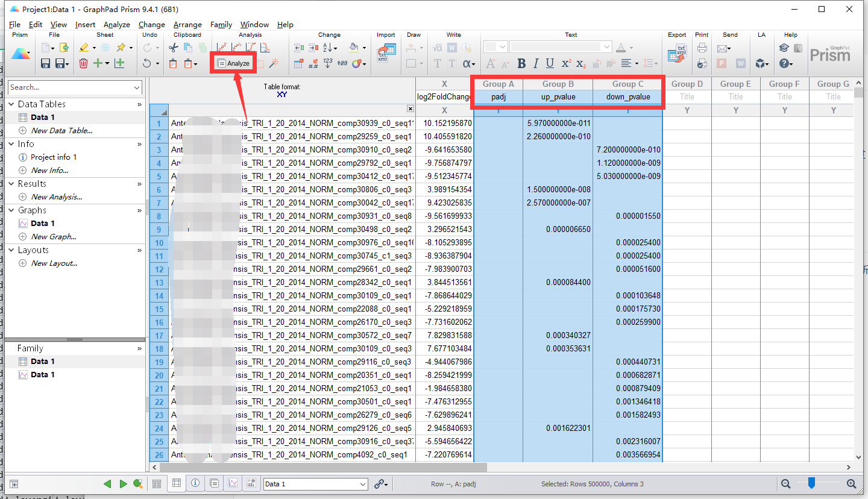Click the zoom slider handle
Viewport: 868px width, 499px height.
coord(812,483)
